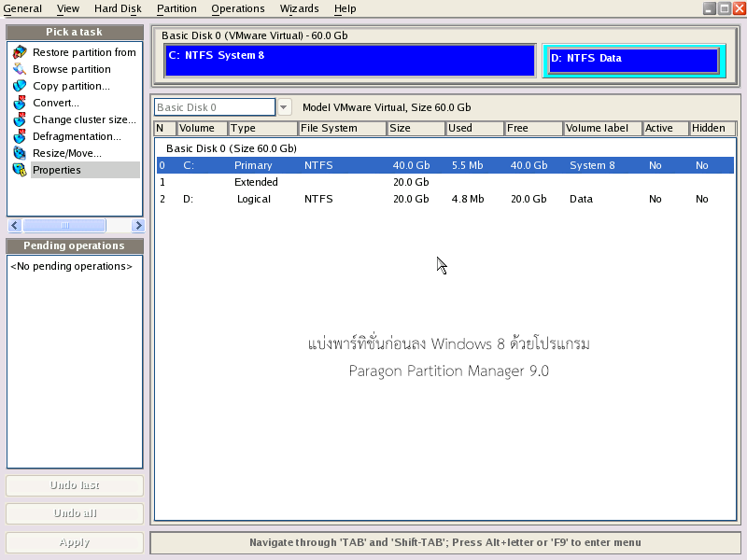Click the Change cluster size icon
The width and height of the screenshot is (747, 560).
20,119
